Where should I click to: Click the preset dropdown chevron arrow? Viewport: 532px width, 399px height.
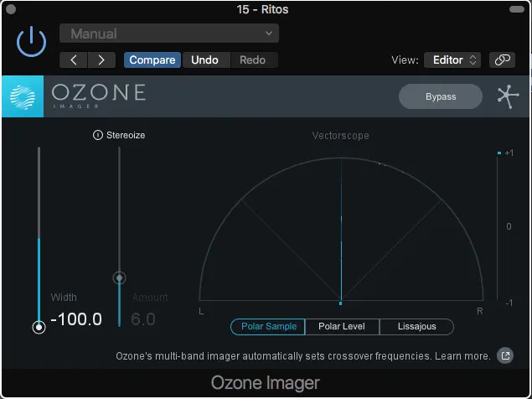click(269, 34)
